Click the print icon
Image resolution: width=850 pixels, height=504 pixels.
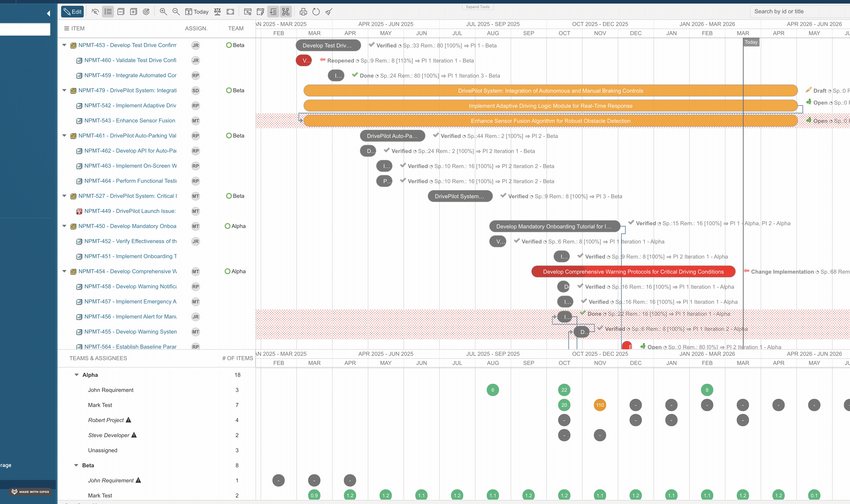pos(303,12)
